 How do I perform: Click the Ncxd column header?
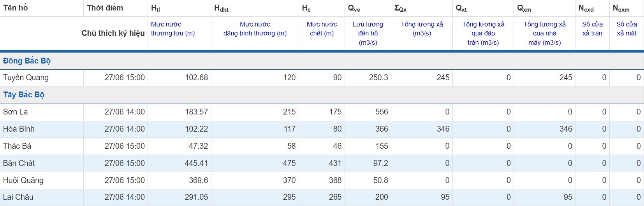[x=586, y=8]
